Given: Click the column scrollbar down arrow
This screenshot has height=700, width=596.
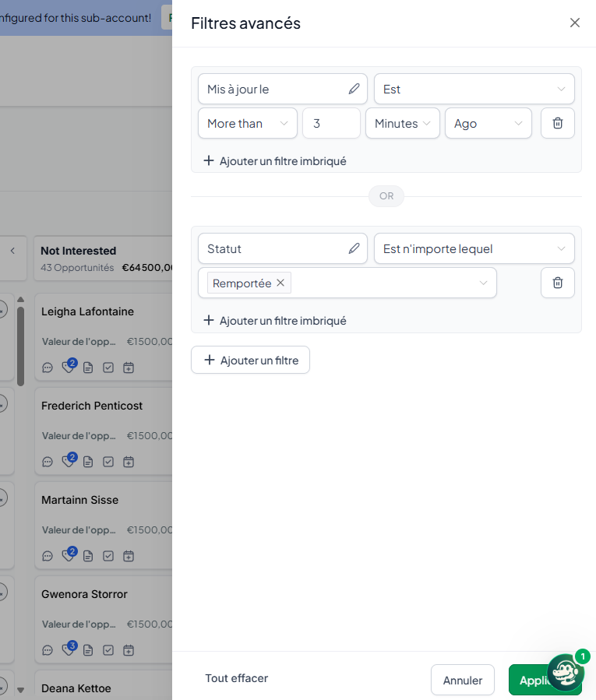Looking at the screenshot, I should (x=20, y=690).
